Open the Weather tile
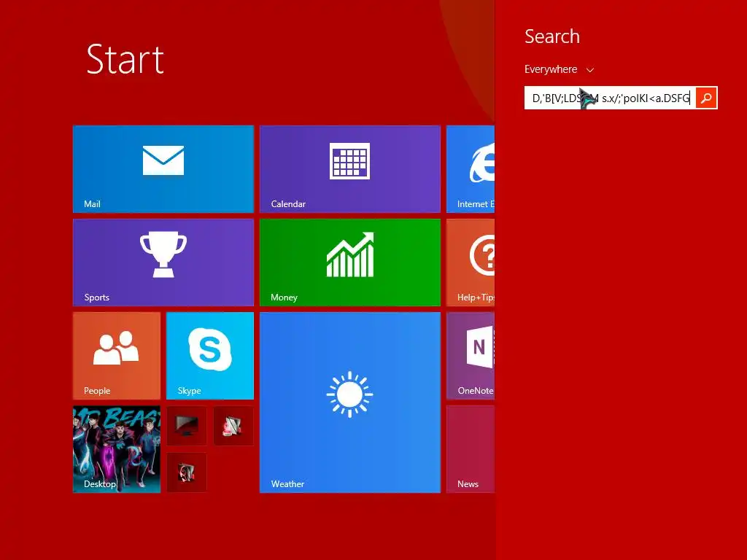This screenshot has width=747, height=560. click(349, 402)
